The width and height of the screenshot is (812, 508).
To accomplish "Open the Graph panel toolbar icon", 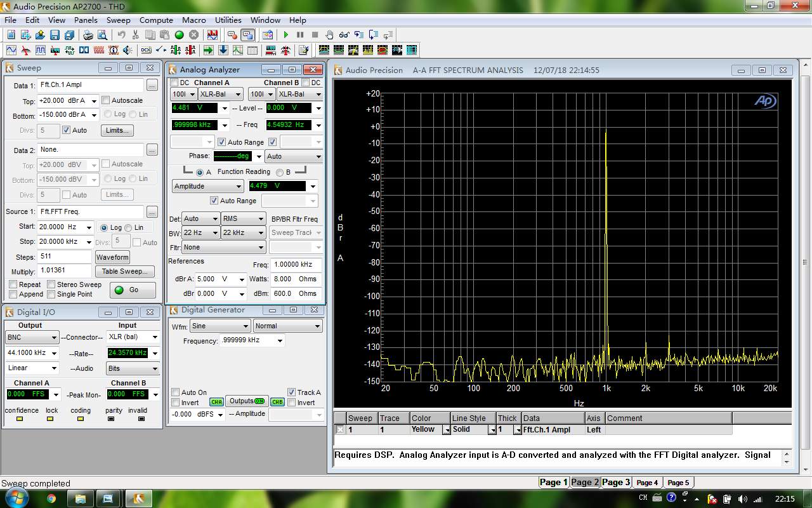I will [x=238, y=50].
